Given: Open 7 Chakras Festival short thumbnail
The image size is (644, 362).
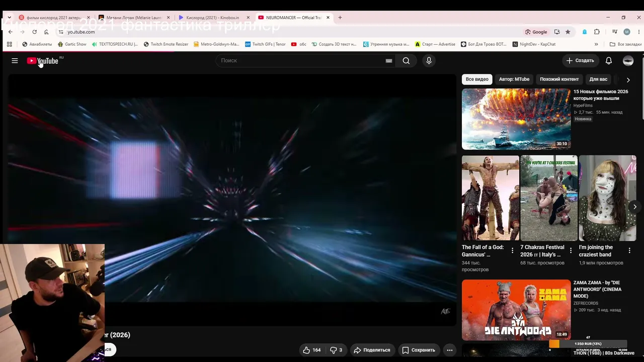Looking at the screenshot, I should click(x=549, y=198).
